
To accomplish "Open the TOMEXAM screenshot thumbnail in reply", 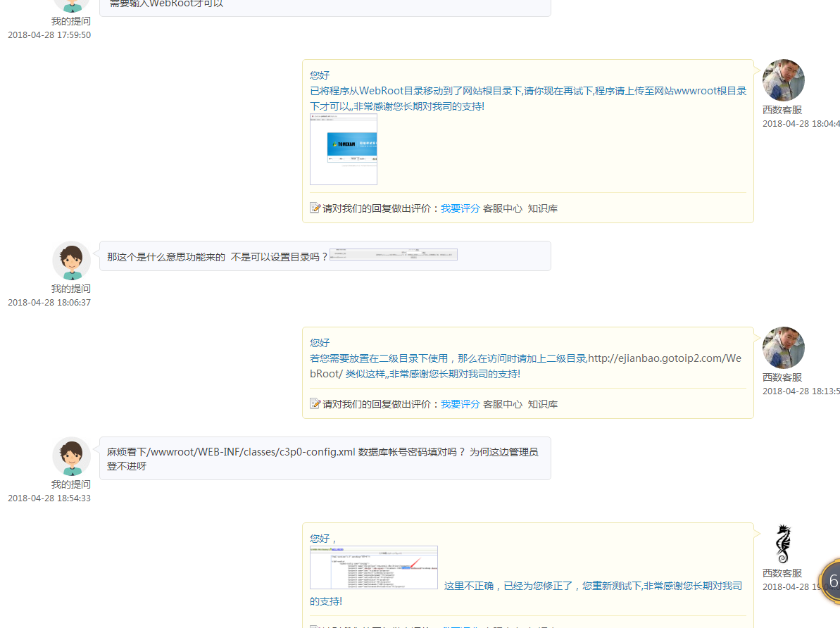I will point(344,149).
